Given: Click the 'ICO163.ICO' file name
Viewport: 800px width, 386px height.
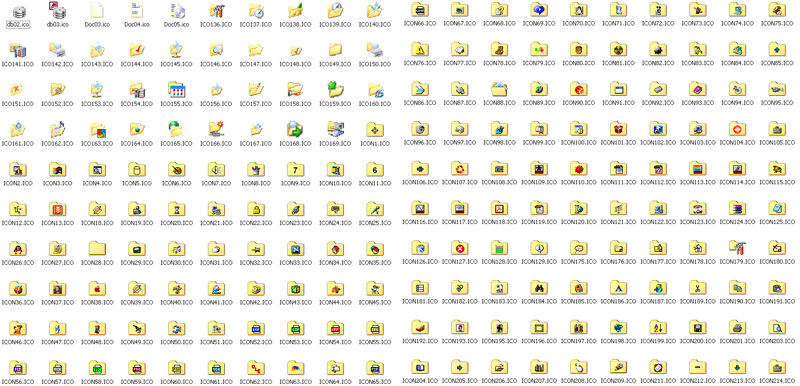Looking at the screenshot, I should (x=97, y=144).
